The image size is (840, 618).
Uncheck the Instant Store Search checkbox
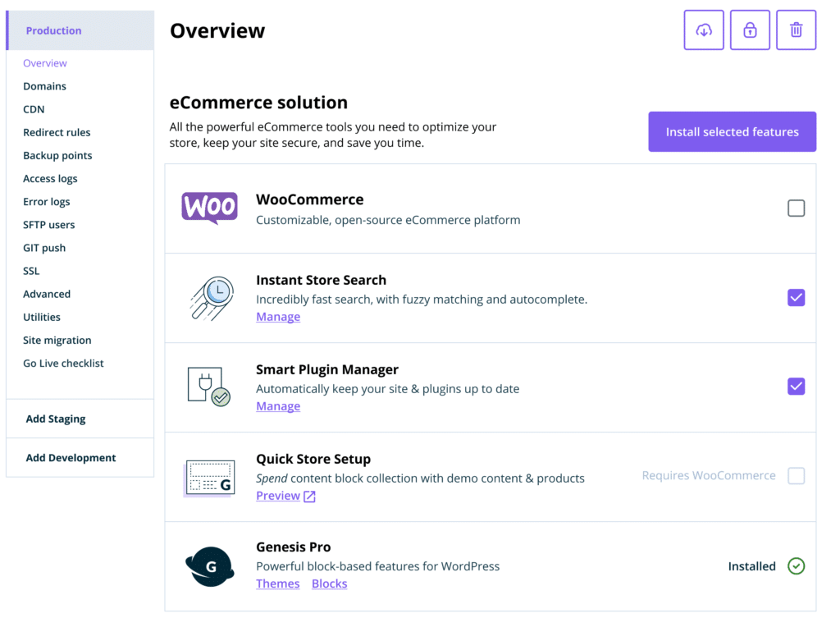pos(796,298)
